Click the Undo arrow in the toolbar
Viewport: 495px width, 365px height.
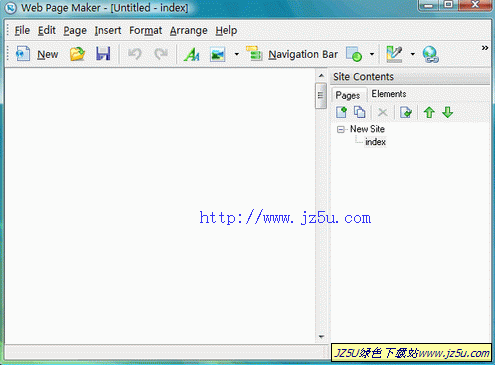(x=135, y=54)
